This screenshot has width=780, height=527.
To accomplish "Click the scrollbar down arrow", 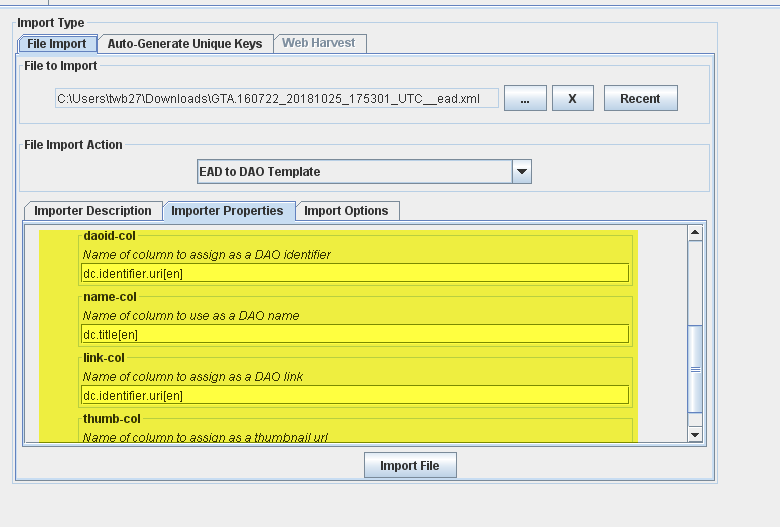I will tap(695, 434).
